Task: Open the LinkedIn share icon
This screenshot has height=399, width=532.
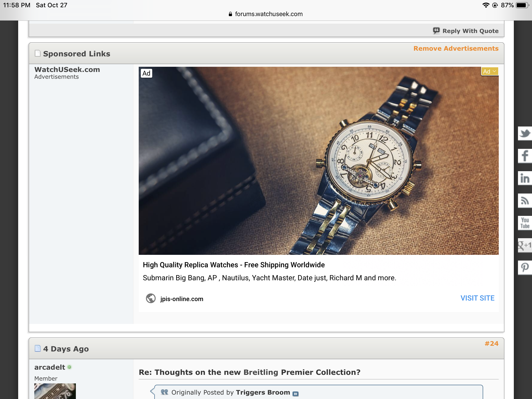Action: 525,178
